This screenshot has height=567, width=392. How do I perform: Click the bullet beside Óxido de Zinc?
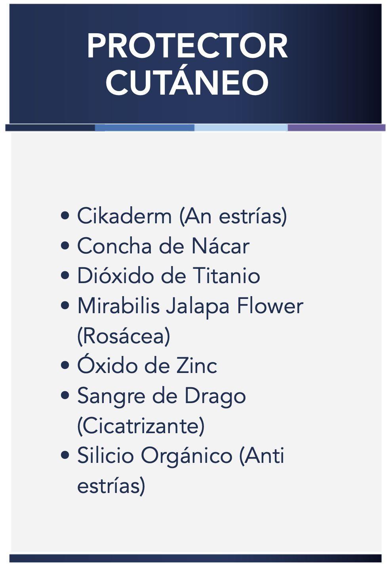tap(65, 366)
